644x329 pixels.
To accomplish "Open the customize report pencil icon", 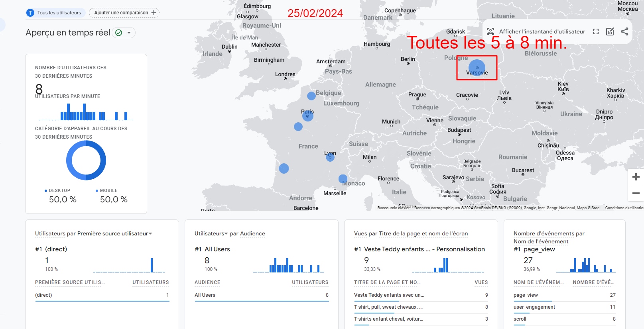I will point(610,31).
